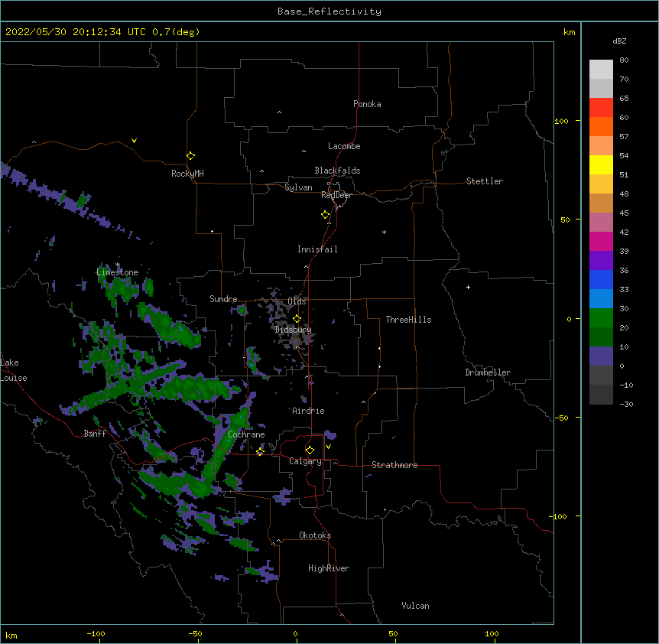Click the Calgary city label
Screen dimensions: 659x644
click(x=305, y=461)
